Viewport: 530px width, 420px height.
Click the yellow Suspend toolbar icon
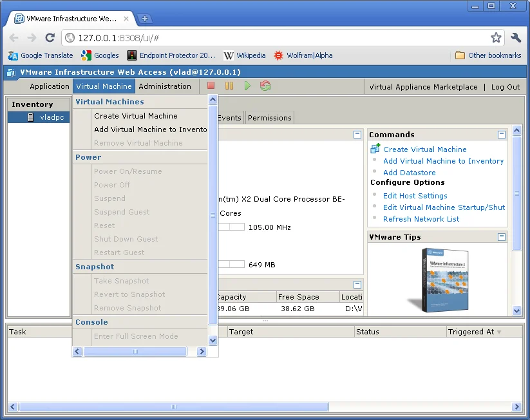pyautogui.click(x=229, y=86)
